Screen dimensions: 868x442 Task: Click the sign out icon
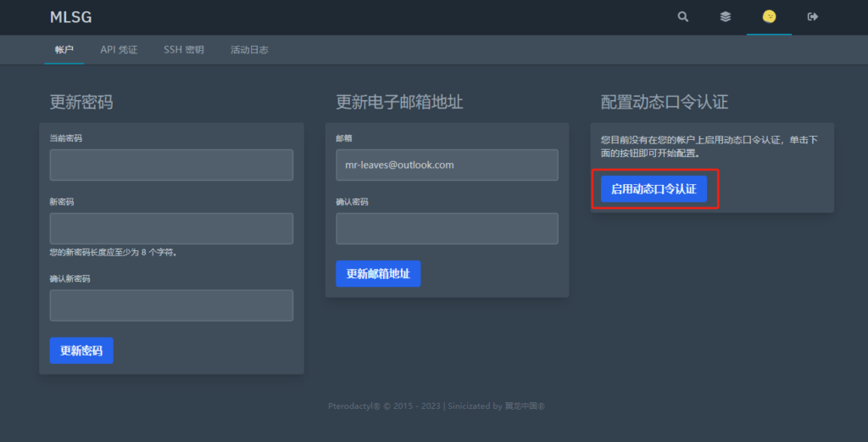point(813,17)
